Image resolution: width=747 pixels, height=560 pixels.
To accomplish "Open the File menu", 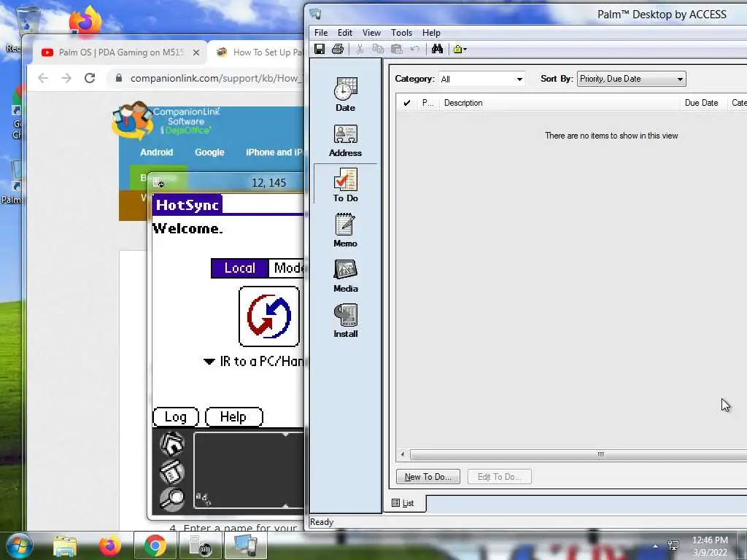I will coord(321,32).
